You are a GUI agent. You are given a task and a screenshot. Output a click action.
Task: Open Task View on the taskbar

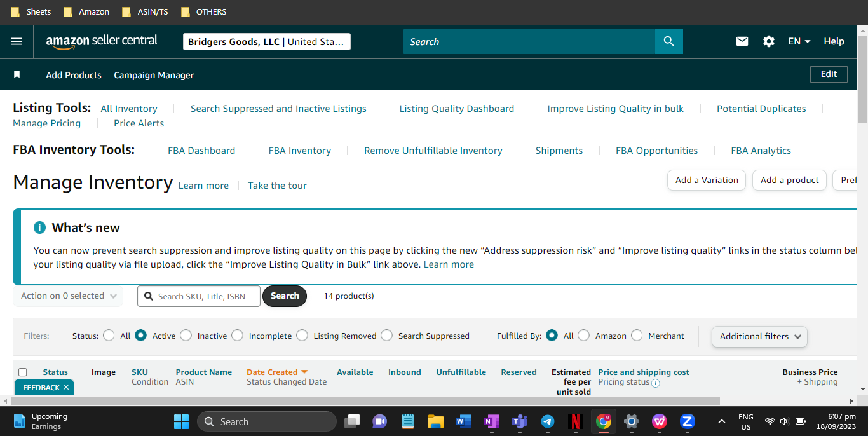352,421
